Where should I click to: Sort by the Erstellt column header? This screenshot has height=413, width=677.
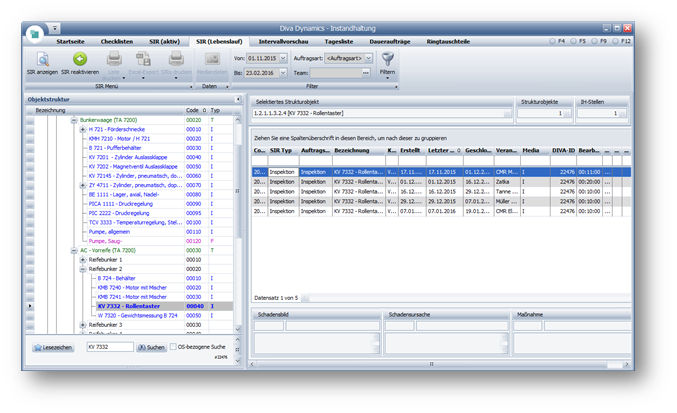pyautogui.click(x=409, y=149)
